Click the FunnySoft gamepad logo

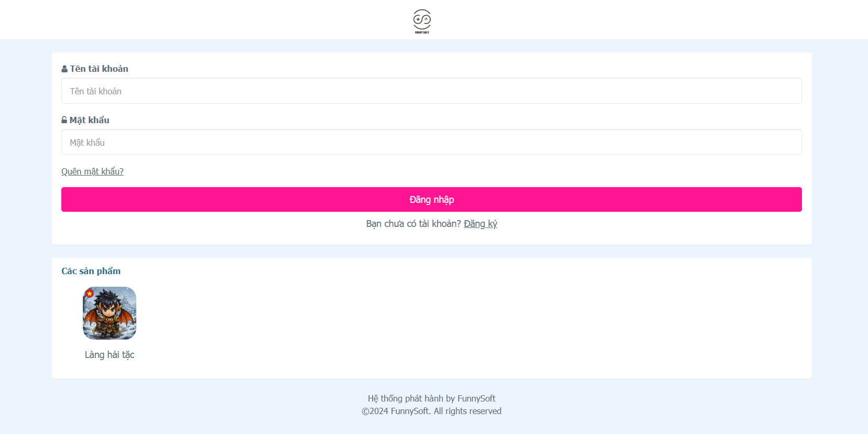[x=422, y=19]
